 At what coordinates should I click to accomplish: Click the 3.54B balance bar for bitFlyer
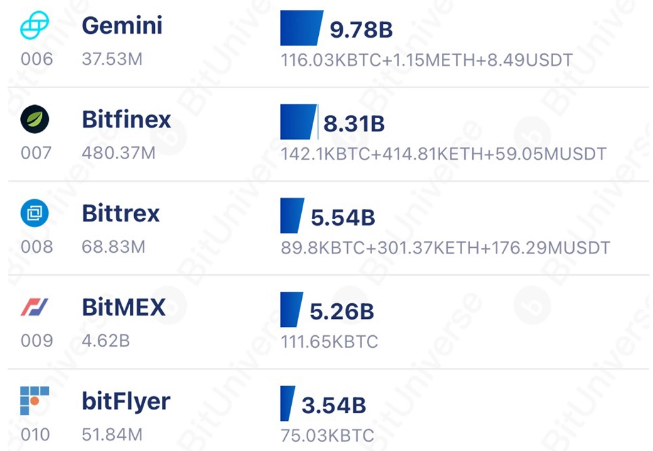(x=287, y=404)
